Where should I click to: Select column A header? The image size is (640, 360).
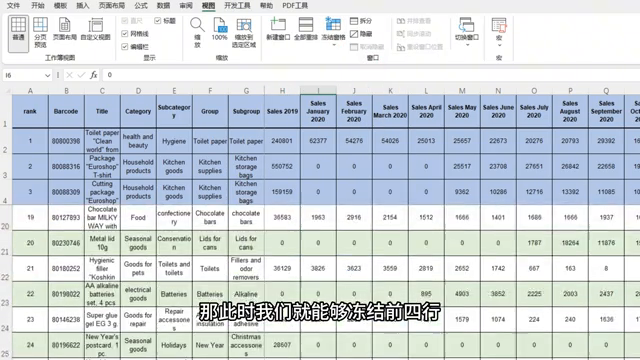(x=30, y=91)
